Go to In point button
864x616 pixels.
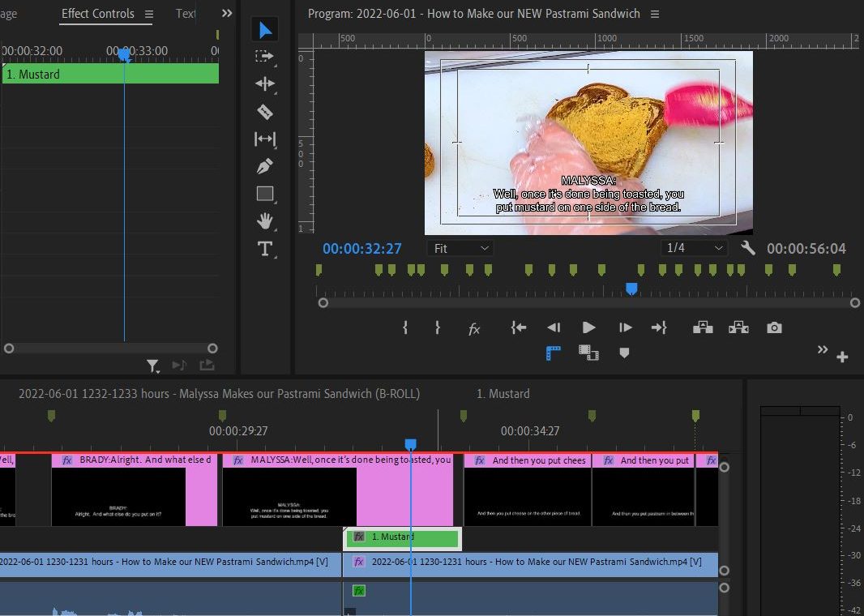(x=519, y=327)
